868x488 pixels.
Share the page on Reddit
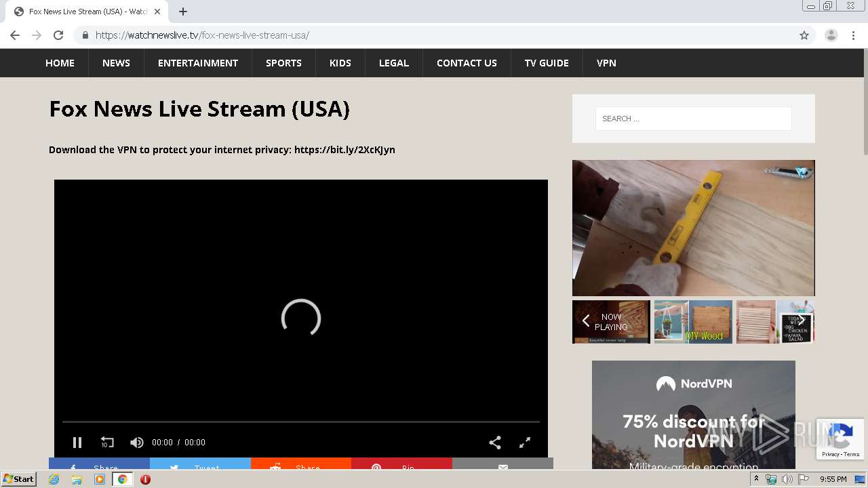click(301, 464)
